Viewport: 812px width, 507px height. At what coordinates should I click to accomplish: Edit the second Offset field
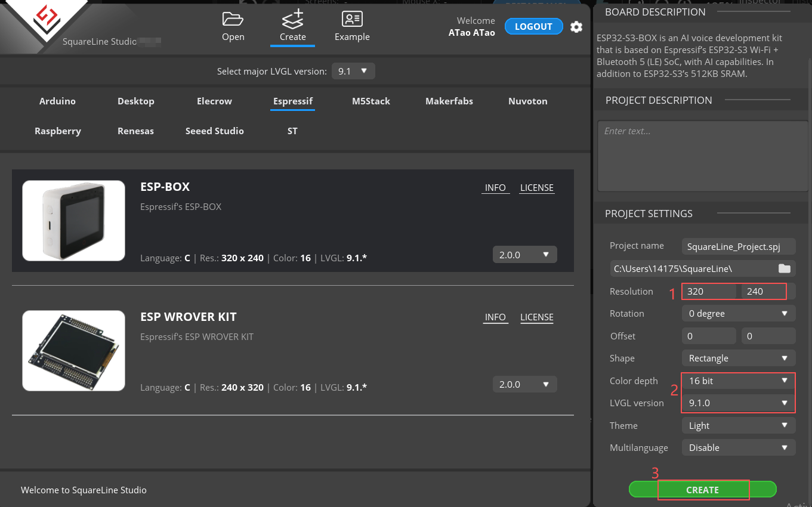pos(768,336)
